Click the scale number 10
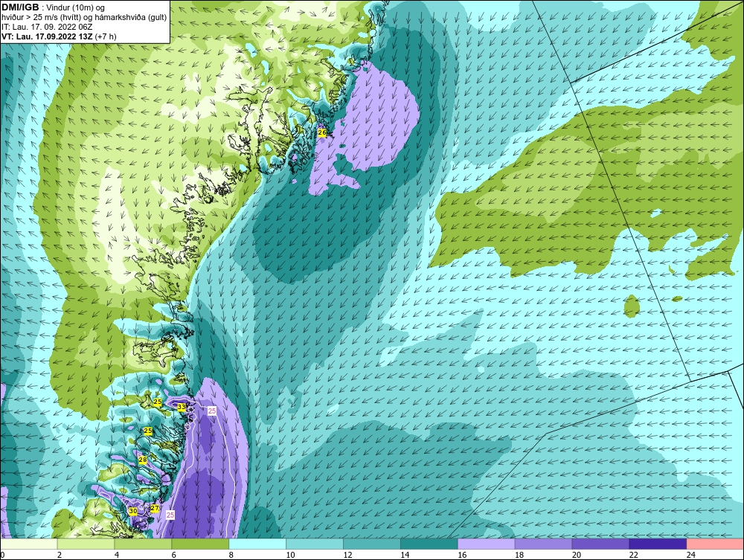The image size is (744, 560). [x=290, y=555]
